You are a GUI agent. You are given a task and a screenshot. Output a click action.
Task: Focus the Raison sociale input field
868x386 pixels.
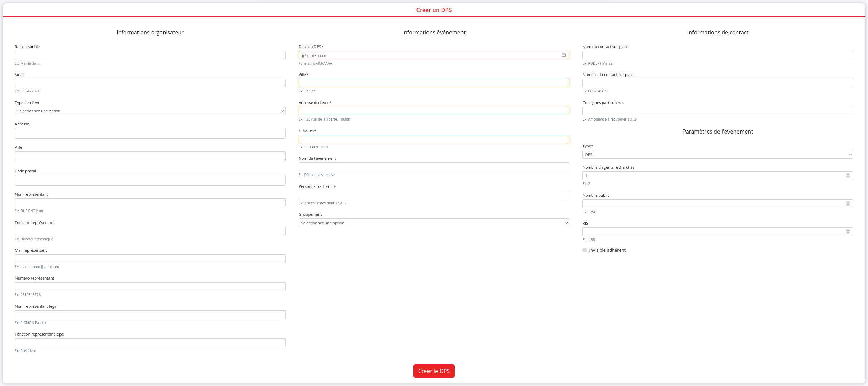click(150, 55)
